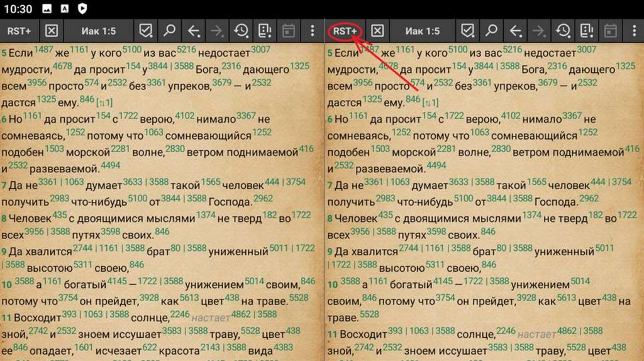Close the left Bible window with X icon
This screenshot has width=644, height=361.
(52, 31)
